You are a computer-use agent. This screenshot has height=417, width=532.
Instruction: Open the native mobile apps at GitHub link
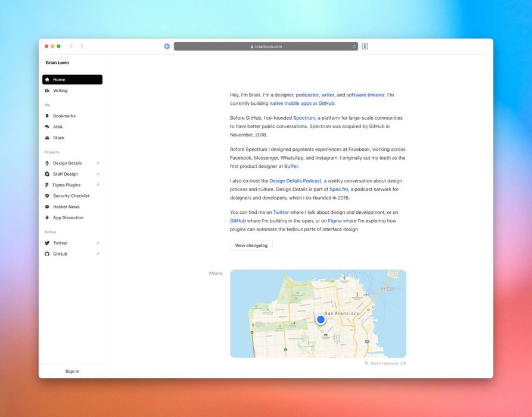tap(301, 104)
